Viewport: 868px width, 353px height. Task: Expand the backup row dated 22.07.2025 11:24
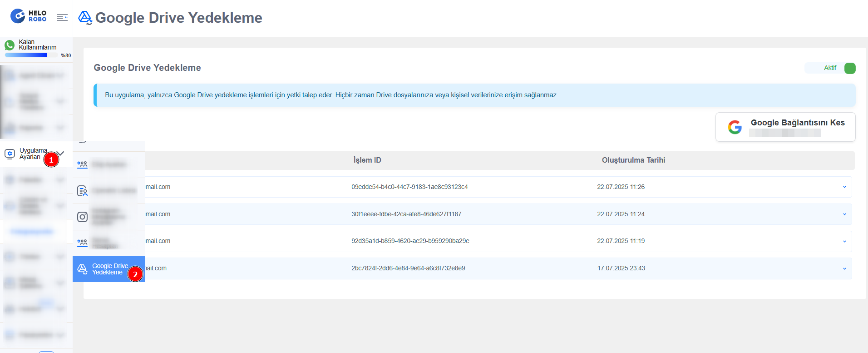click(x=844, y=214)
